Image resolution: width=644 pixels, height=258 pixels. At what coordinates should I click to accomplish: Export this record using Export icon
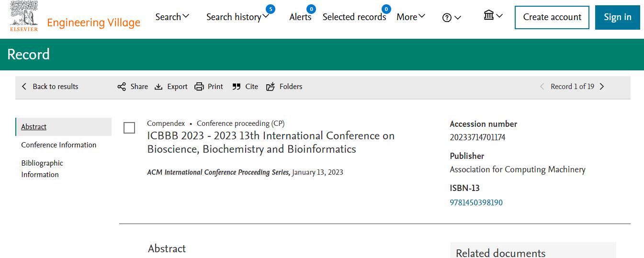coord(158,87)
